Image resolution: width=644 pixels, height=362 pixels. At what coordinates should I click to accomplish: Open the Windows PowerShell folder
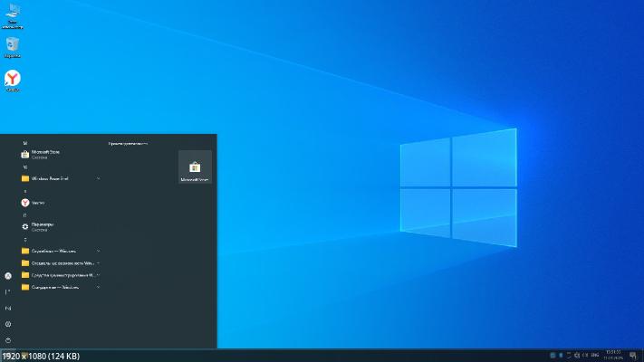(x=61, y=178)
